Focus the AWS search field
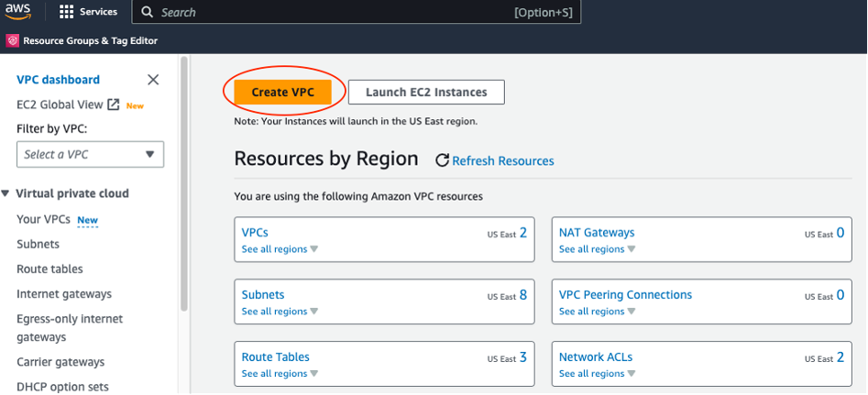 point(356,12)
